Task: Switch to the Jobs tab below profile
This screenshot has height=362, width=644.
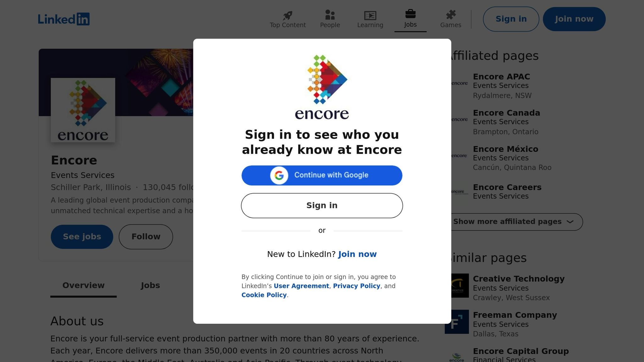Action: pos(150,285)
